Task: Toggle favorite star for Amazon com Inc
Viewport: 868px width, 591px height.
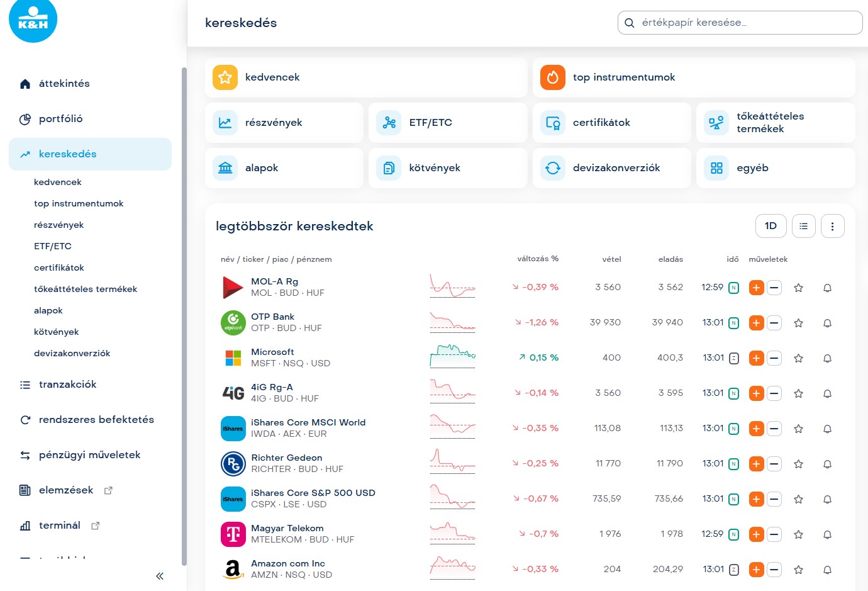Action: (798, 570)
